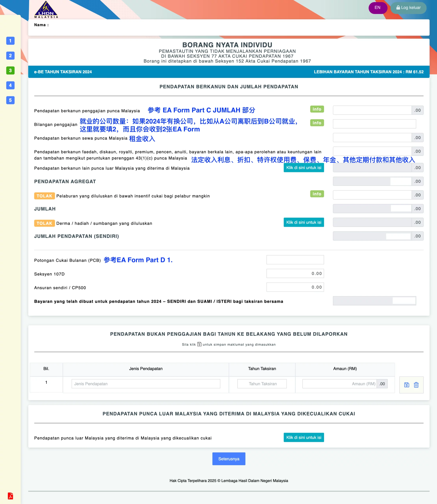Open step 5 in sidebar
Screen dimensions: 437x504
[10, 100]
